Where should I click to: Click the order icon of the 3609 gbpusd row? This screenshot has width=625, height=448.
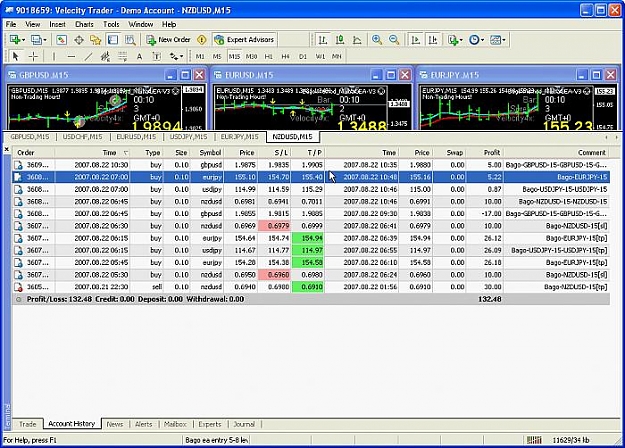18,165
